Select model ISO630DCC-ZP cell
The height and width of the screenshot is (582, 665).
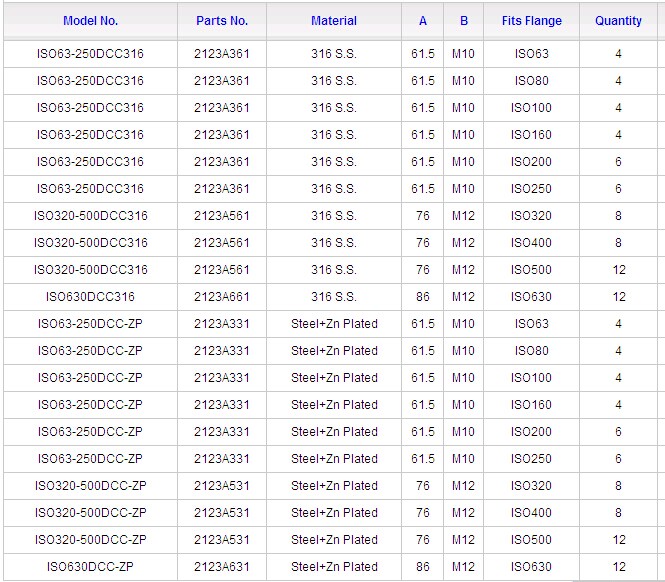click(90, 567)
